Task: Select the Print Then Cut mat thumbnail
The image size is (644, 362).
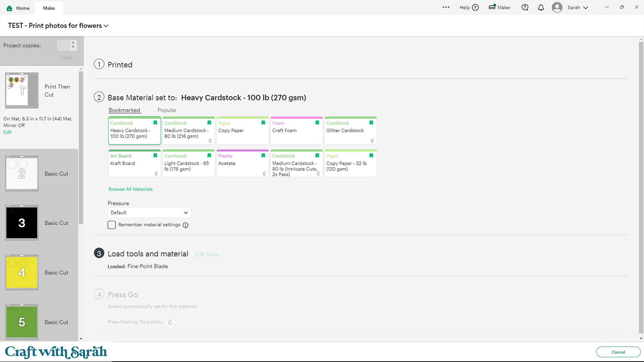Action: [x=22, y=90]
